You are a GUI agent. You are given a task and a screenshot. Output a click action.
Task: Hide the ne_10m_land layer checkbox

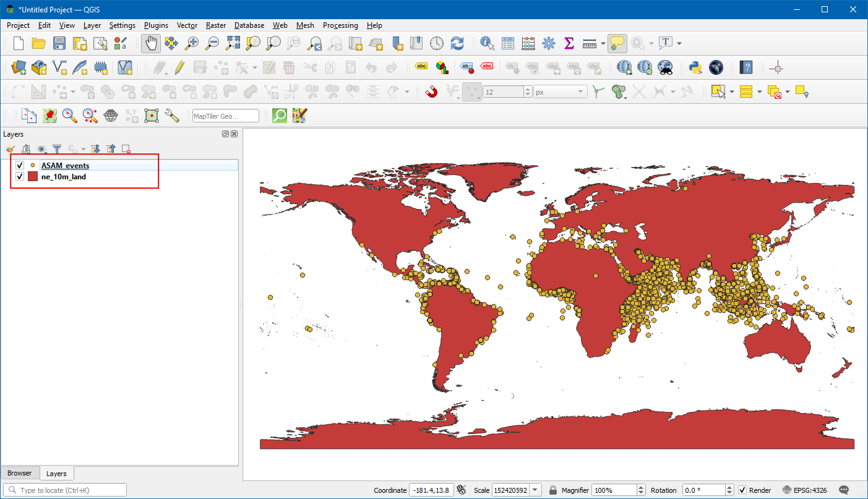pyautogui.click(x=20, y=177)
